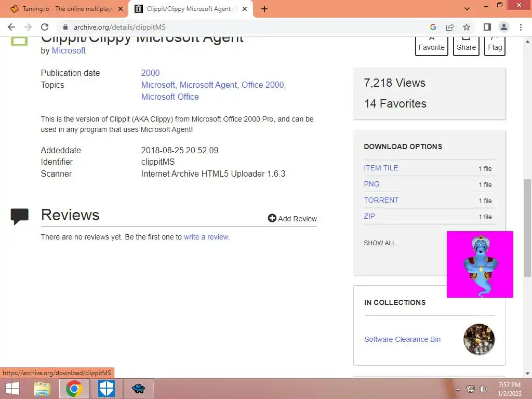Share this page via address bar icon
The width and height of the screenshot is (532, 399).
coord(450,27)
